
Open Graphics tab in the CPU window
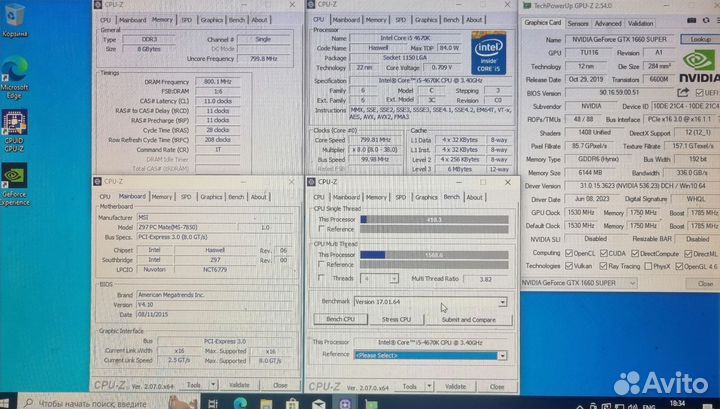[426, 20]
